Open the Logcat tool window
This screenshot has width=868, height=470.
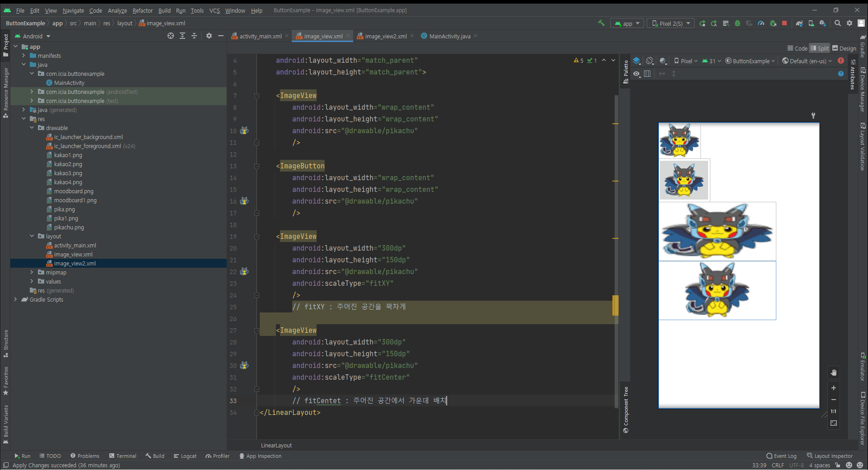[185, 456]
